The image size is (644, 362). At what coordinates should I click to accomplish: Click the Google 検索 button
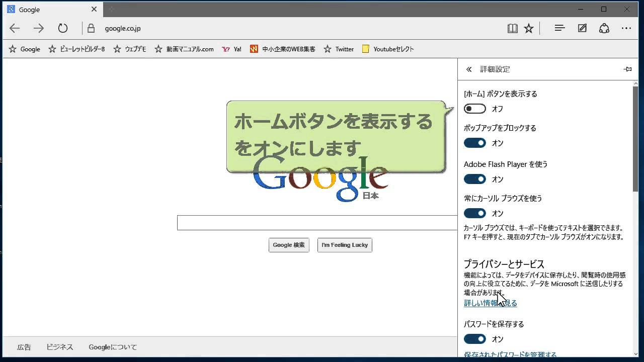[289, 245]
